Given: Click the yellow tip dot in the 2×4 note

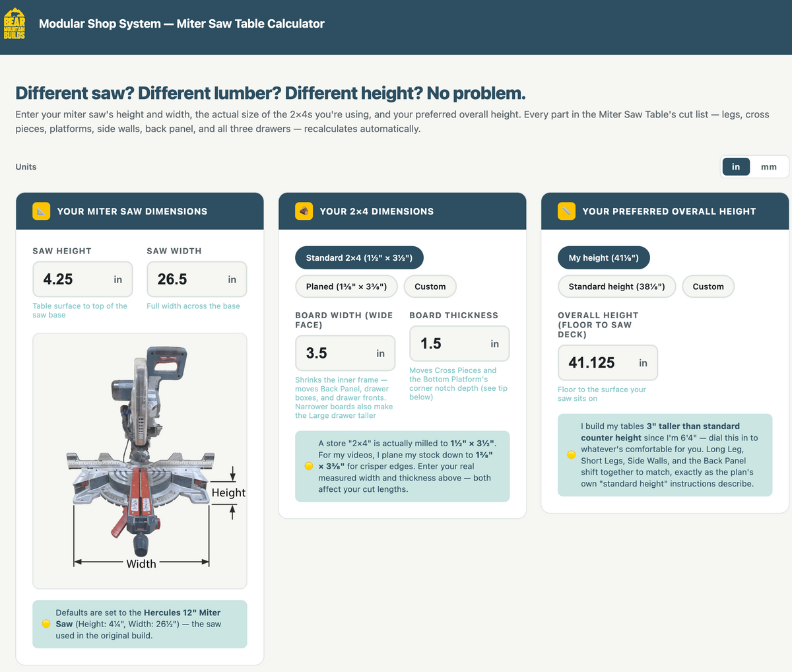Looking at the screenshot, I should click(x=308, y=466).
